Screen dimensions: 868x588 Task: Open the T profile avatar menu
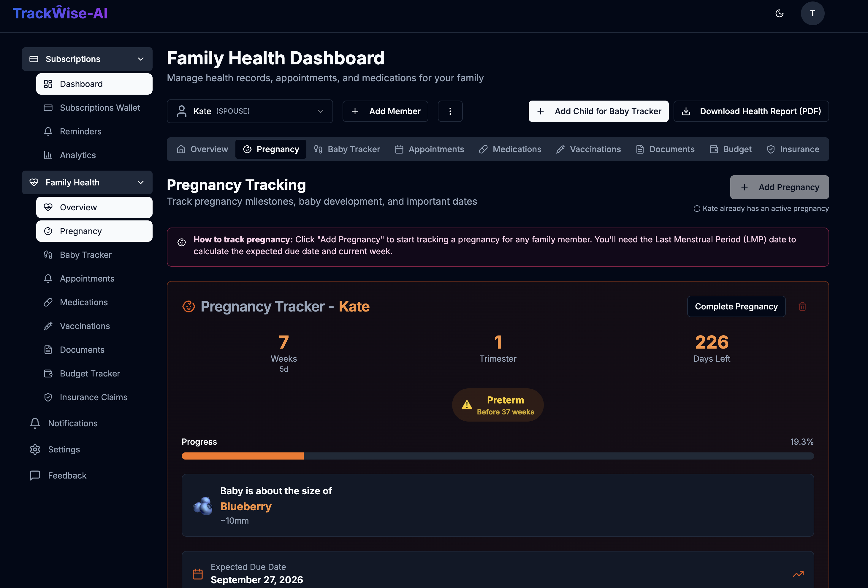pyautogui.click(x=813, y=13)
